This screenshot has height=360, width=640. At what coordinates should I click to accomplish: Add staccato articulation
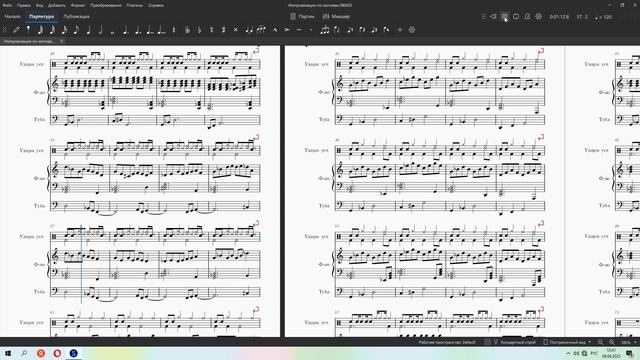(311, 29)
